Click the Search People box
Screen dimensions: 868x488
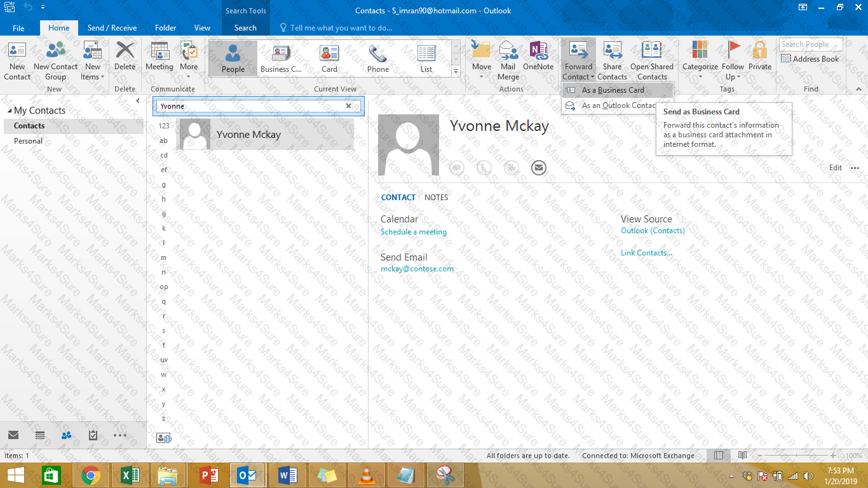click(811, 44)
